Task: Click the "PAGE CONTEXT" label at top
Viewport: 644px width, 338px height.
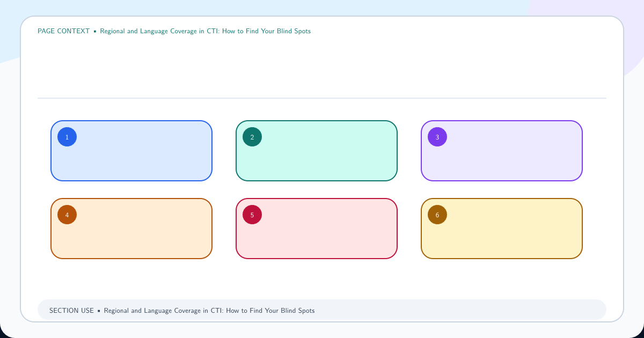Action: [x=63, y=31]
